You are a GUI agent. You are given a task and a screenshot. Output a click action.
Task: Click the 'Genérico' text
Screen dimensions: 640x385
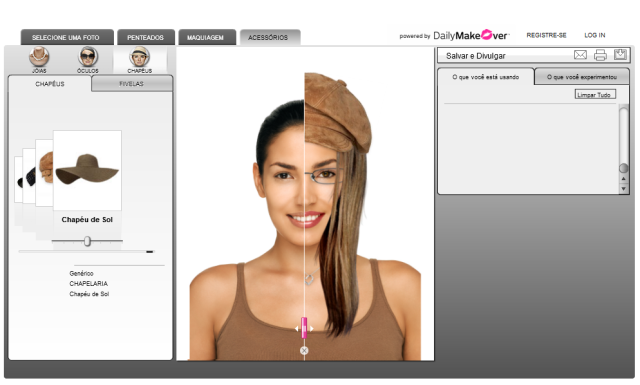click(81, 273)
